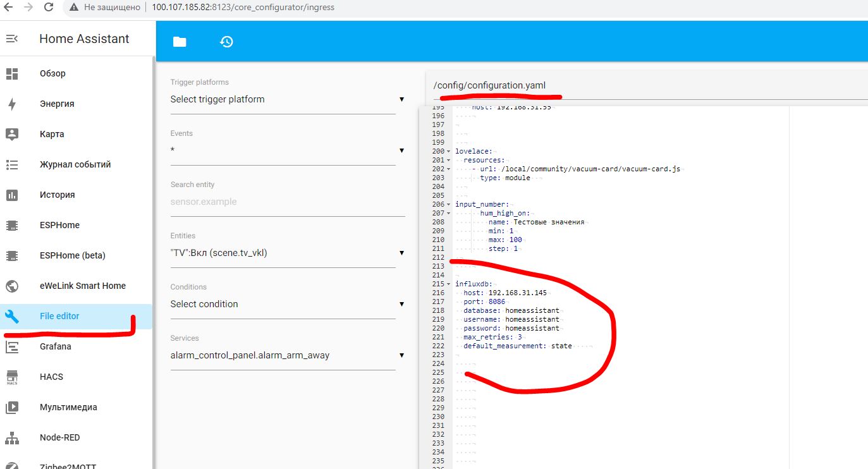This screenshot has width=868, height=469.
Task: Collapse the resources block at line 201
Action: click(449, 161)
